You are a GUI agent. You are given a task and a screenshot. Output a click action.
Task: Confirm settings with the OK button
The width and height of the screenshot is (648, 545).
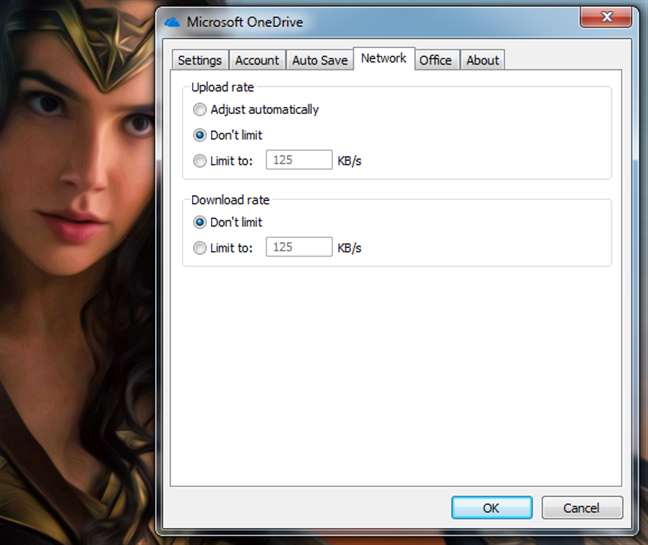(492, 508)
